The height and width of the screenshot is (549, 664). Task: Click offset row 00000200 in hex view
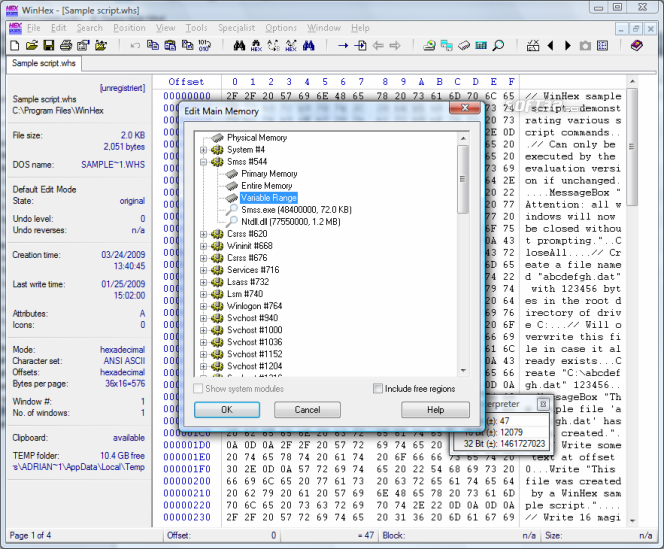pyautogui.click(x=187, y=481)
